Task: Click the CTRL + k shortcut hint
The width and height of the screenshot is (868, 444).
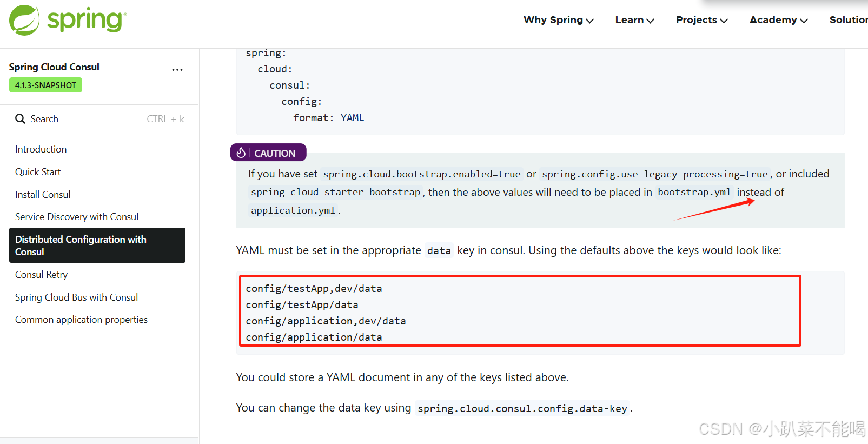Action: [x=165, y=119]
